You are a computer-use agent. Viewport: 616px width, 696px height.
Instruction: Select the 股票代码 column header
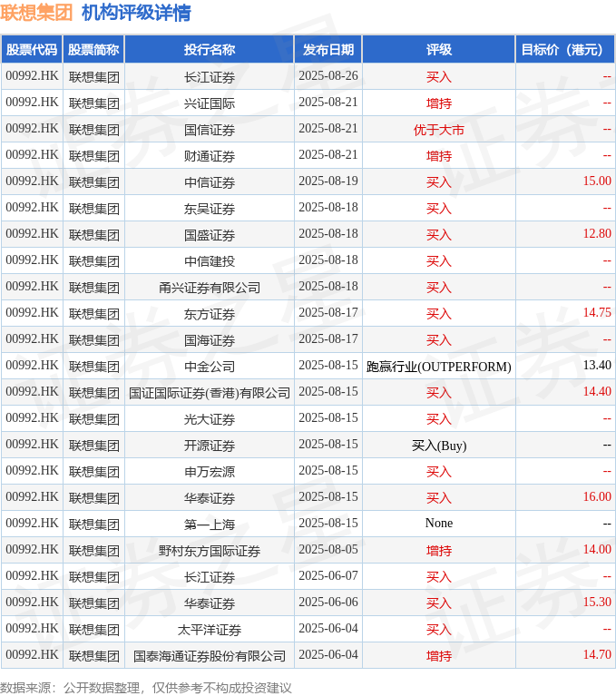(x=32, y=50)
